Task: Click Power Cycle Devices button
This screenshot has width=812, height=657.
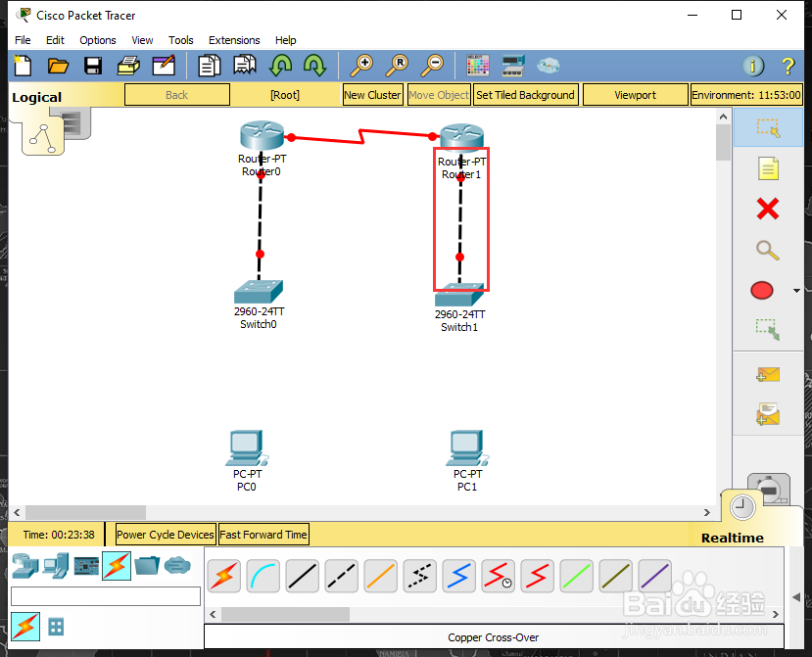Action: point(166,535)
